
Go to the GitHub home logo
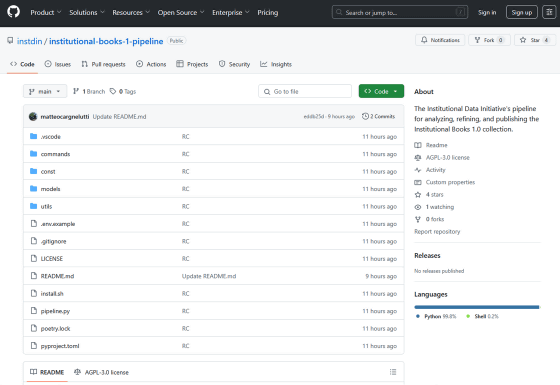click(14, 12)
